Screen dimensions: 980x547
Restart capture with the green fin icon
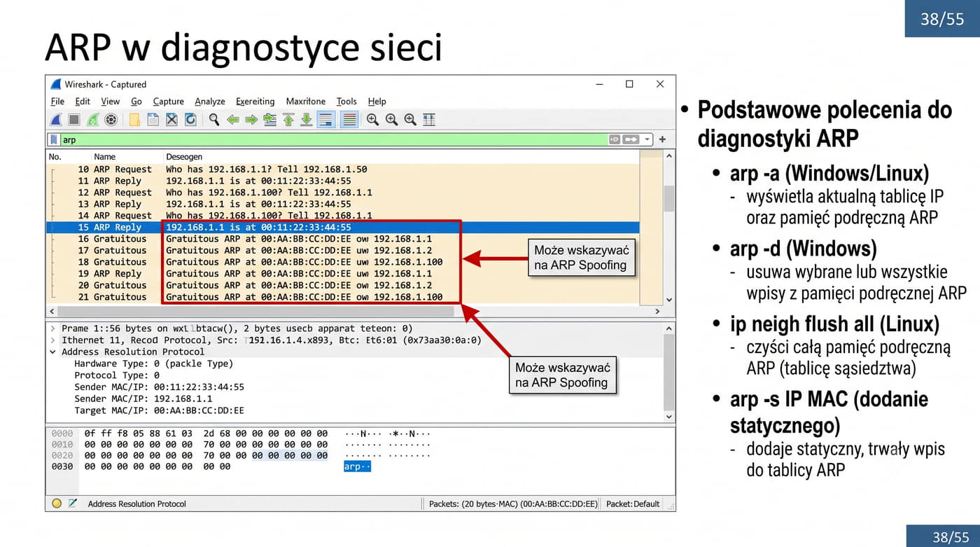point(92,120)
